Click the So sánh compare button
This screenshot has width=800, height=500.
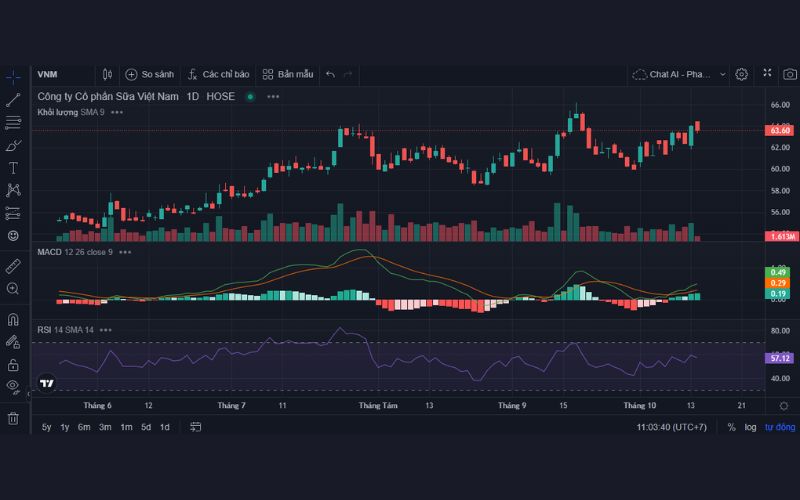click(149, 74)
